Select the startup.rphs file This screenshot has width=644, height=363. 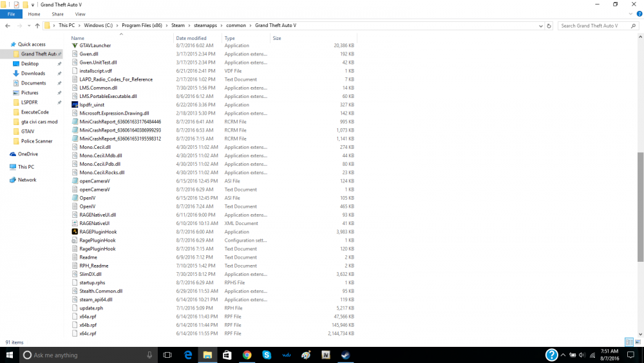(x=92, y=282)
